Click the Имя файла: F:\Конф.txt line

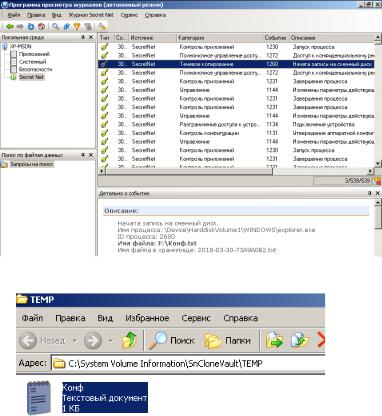pyautogui.click(x=157, y=243)
